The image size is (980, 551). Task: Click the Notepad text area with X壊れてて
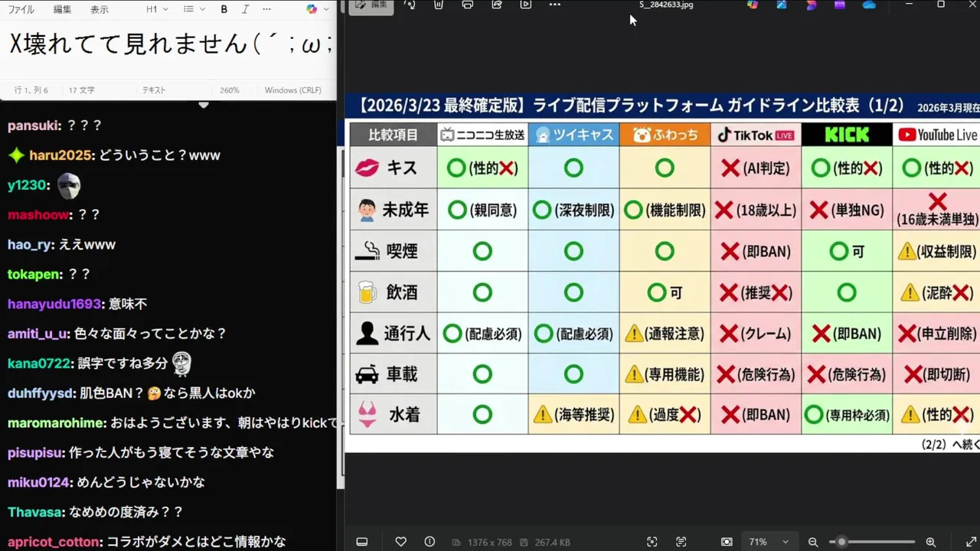(168, 44)
